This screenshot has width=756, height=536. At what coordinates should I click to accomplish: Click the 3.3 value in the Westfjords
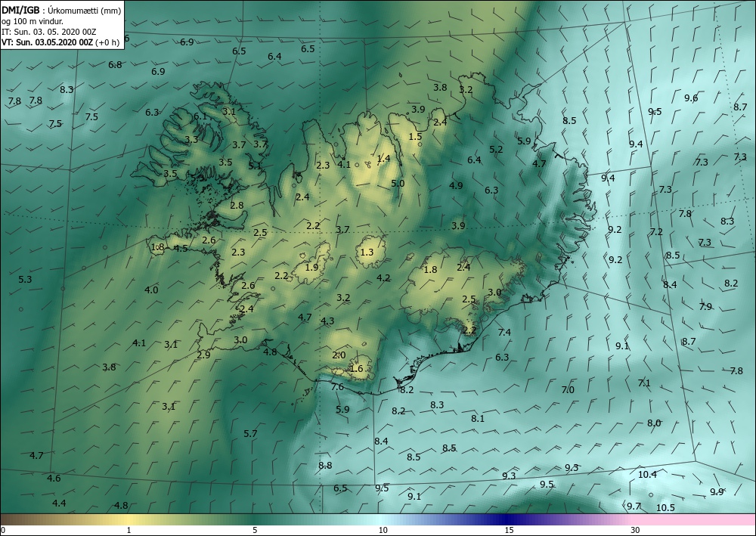coord(191,140)
